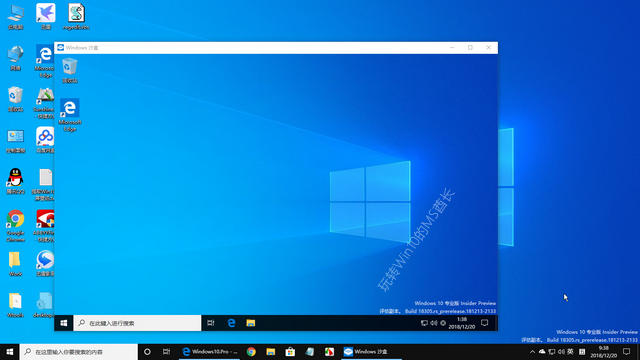This screenshot has height=360, width=640.
Task: Open host Action Center notifications
Action: click(627, 351)
